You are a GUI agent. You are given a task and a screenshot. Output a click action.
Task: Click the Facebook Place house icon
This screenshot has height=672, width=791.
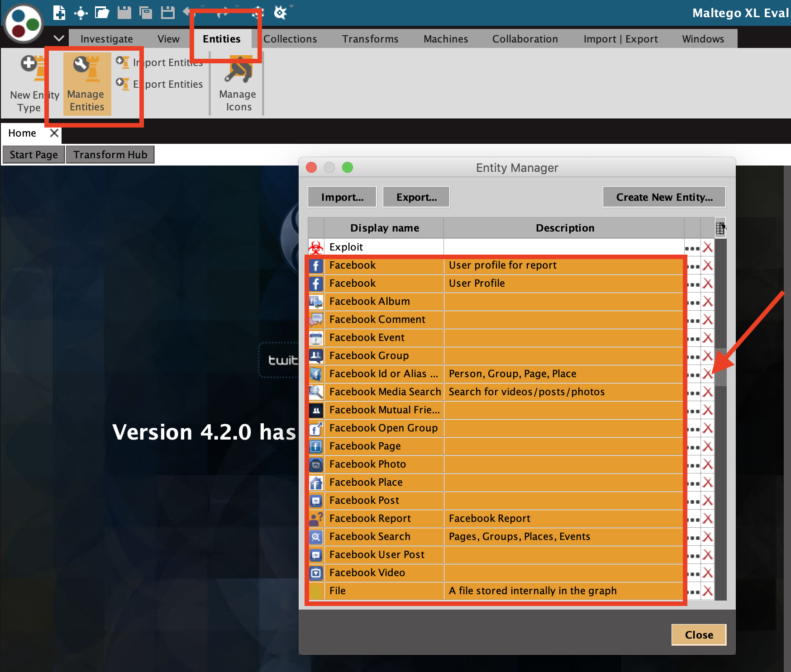click(316, 483)
